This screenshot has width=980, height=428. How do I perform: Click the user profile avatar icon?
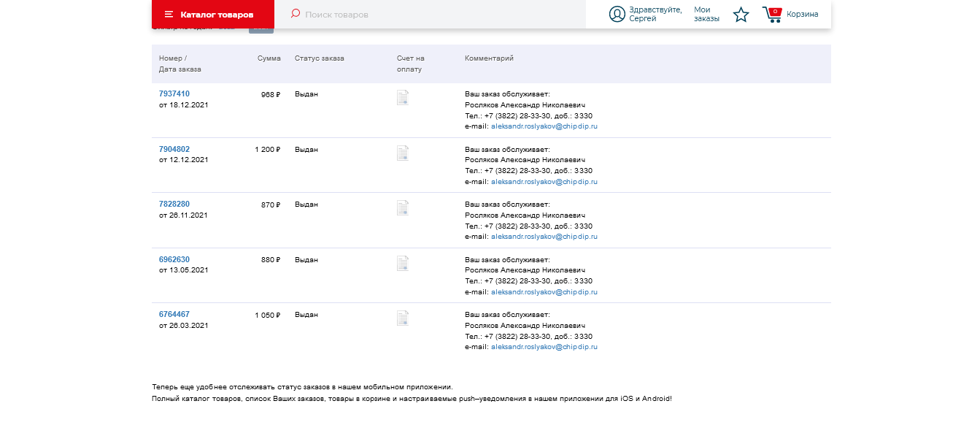(x=617, y=15)
